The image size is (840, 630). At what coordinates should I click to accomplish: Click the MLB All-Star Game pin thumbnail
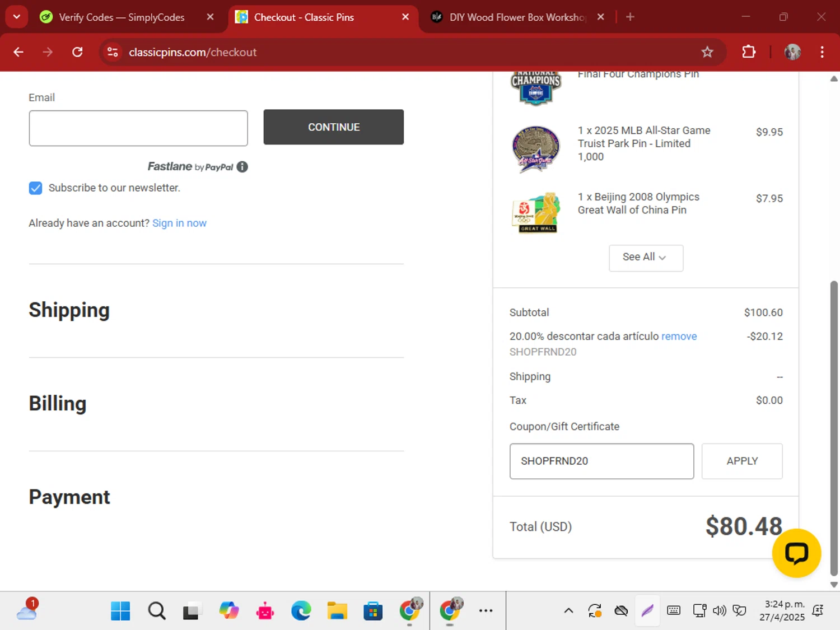536,149
